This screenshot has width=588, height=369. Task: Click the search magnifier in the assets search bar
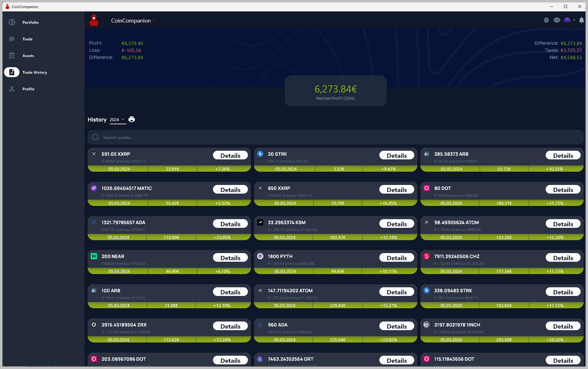point(95,137)
